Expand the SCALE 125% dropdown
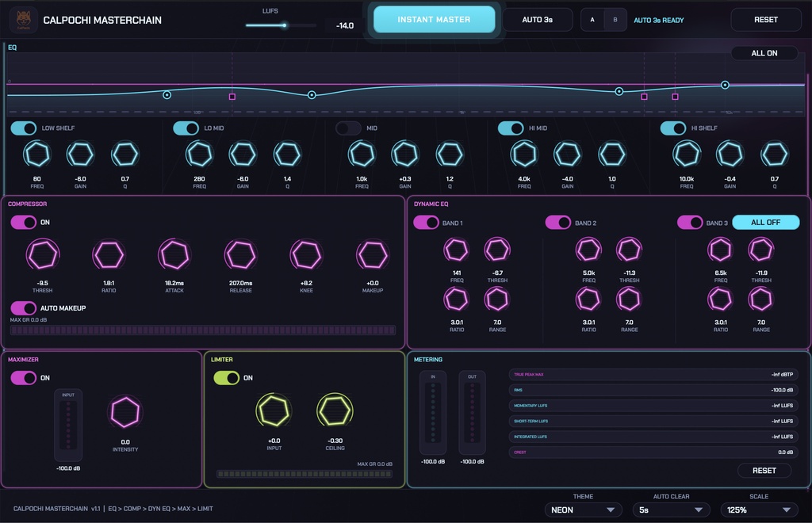812x523 pixels. (759, 510)
